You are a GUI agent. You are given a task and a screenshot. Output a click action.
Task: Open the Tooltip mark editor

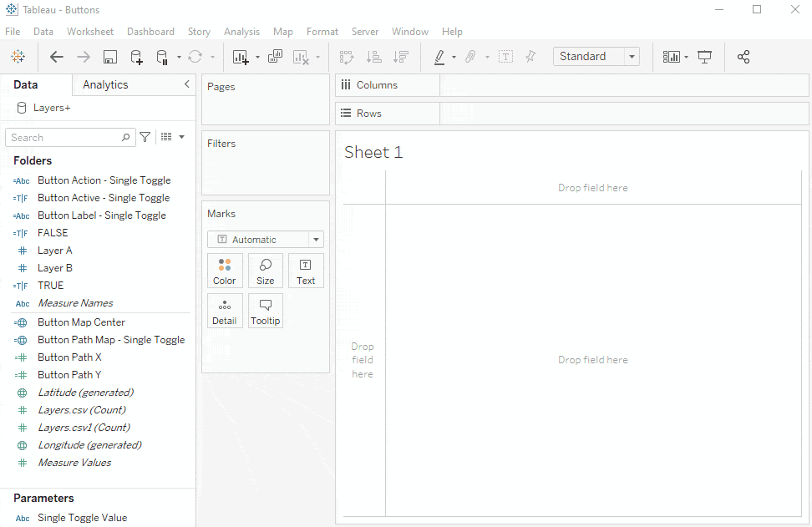point(265,310)
